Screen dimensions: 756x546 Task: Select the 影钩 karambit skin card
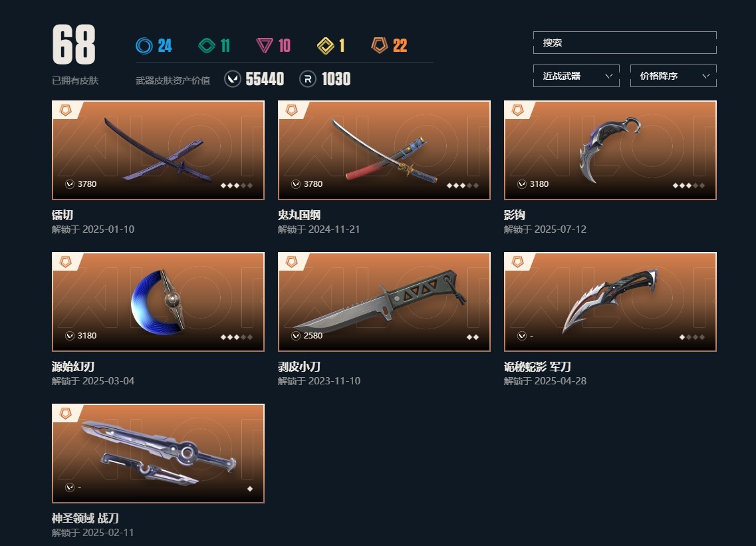[610, 150]
